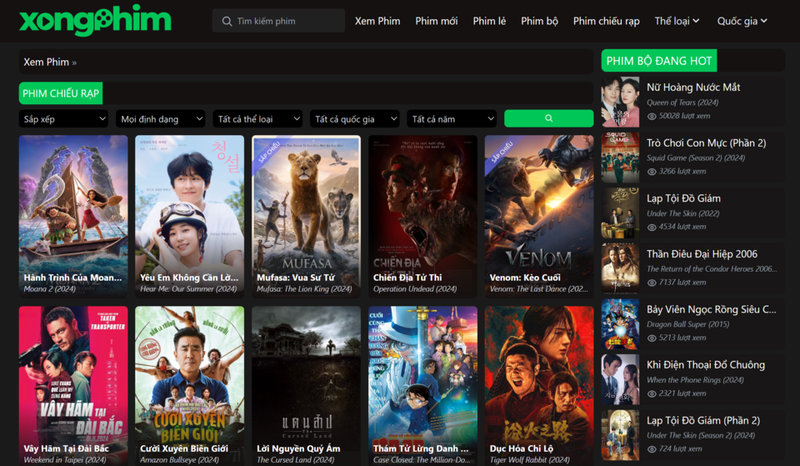
Task: Open the Thể loại dropdown menu
Action: pos(677,21)
